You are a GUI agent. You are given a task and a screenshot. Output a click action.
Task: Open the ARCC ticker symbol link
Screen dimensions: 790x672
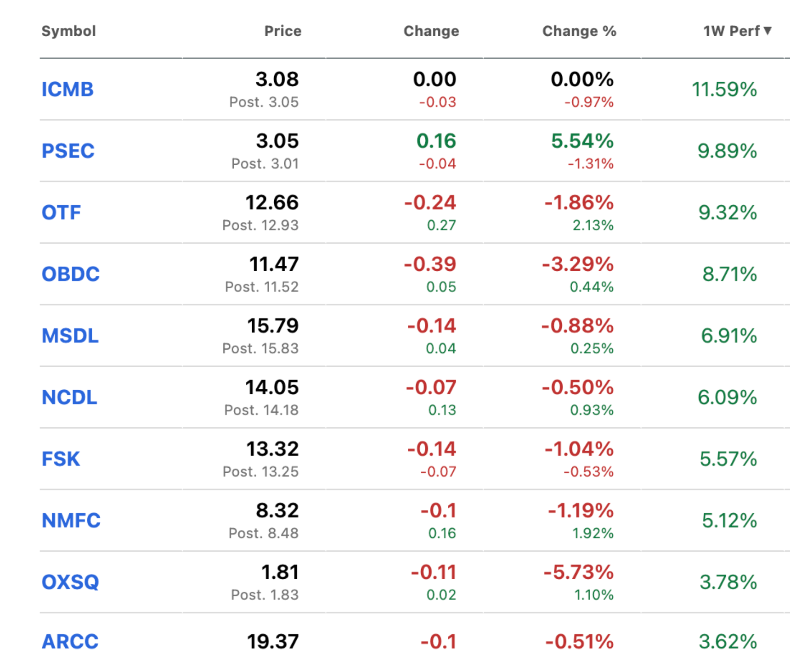70,641
